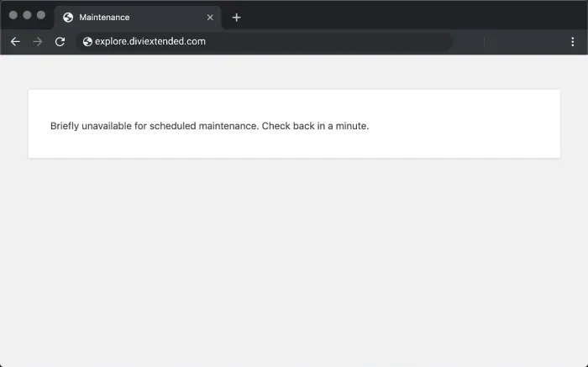This screenshot has height=367, width=588.
Task: Select the Maintenance tab
Action: [x=138, y=18]
